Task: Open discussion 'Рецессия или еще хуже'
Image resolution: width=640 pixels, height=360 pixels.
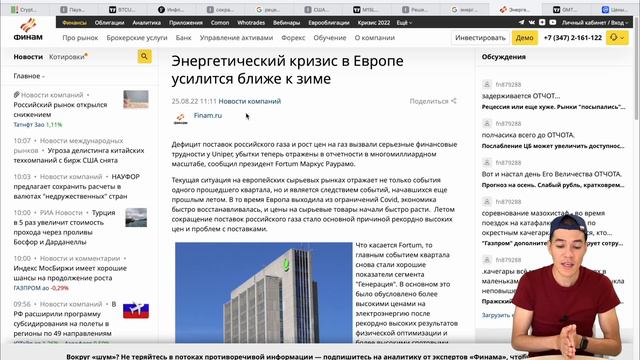Action: 553,107
